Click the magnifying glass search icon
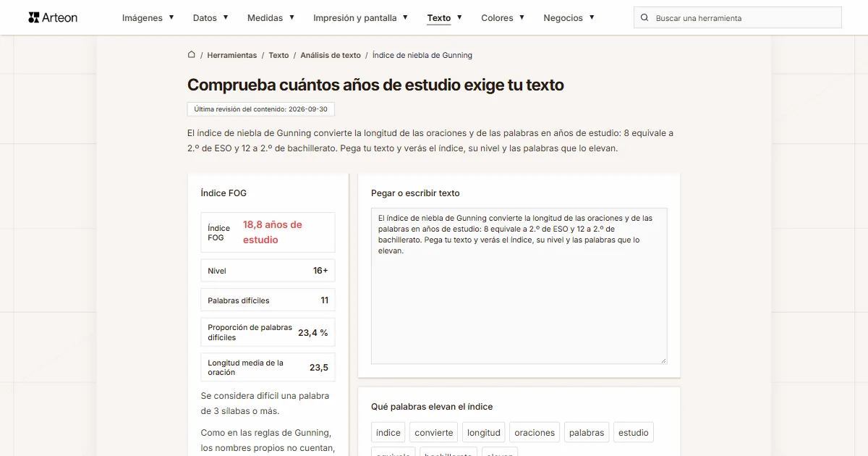 point(644,18)
